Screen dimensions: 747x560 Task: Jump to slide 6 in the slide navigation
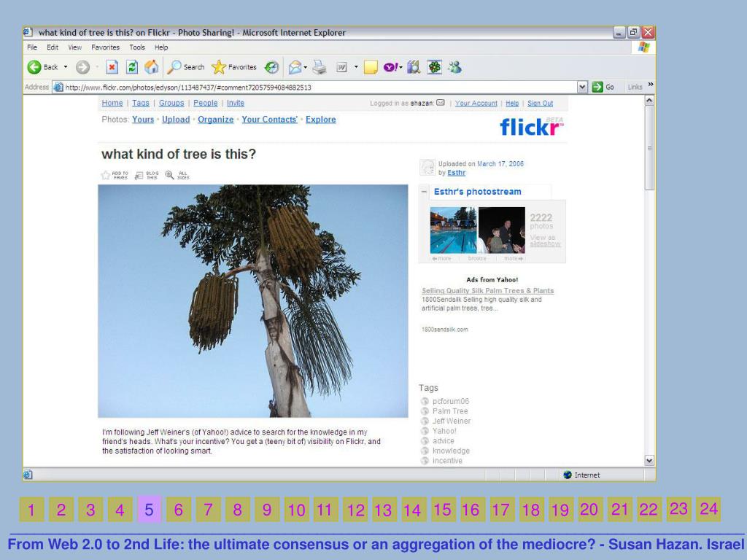(179, 510)
